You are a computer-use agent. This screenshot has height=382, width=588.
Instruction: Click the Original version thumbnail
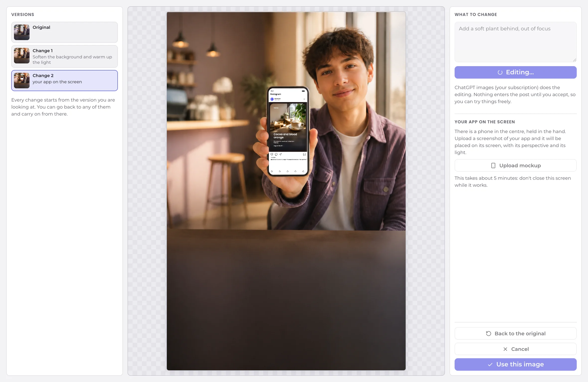pos(22,32)
